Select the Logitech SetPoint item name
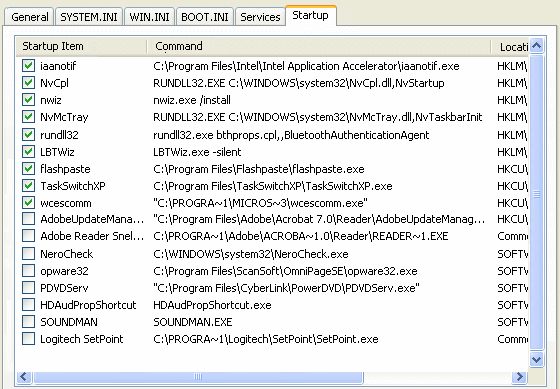Viewport: 560px width, 389px height. tap(81, 339)
